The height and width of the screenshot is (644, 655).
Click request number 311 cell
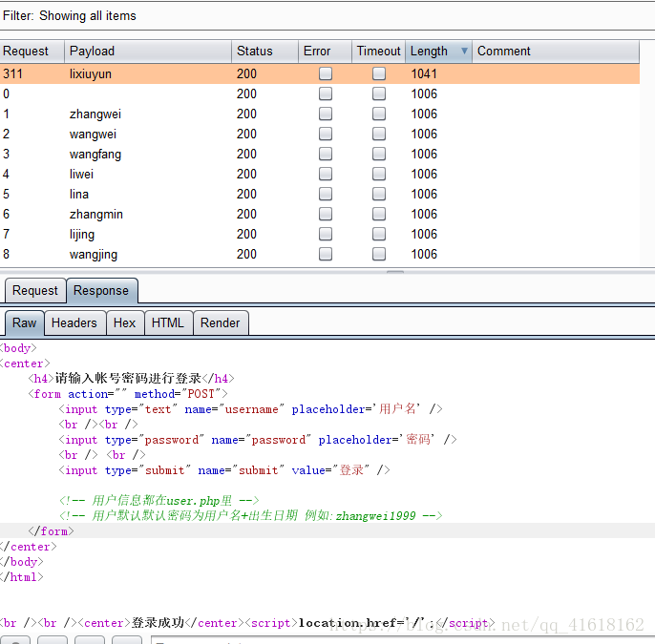click(x=13, y=73)
